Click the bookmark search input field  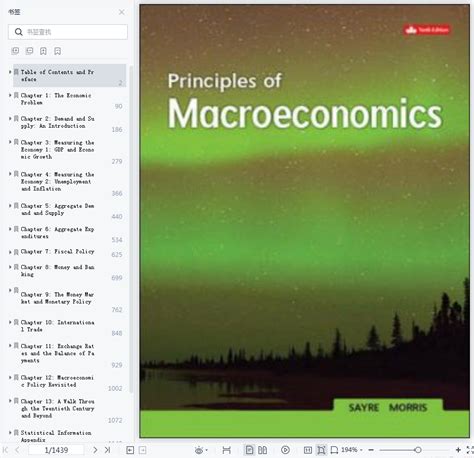point(68,32)
